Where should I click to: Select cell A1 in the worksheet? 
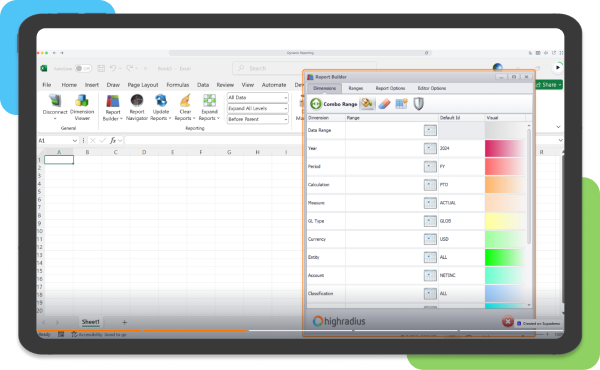pos(59,160)
